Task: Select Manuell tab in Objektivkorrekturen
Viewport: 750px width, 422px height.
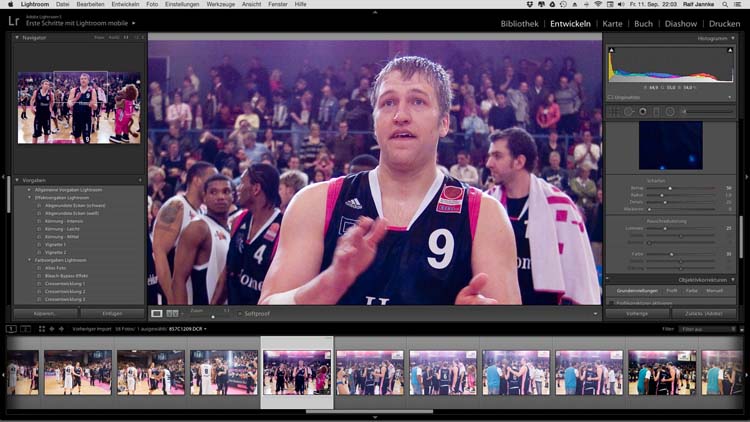Action: click(x=714, y=291)
